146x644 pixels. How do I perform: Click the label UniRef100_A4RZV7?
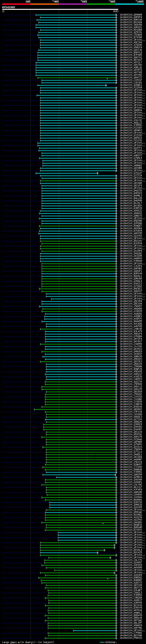coord(131,155)
